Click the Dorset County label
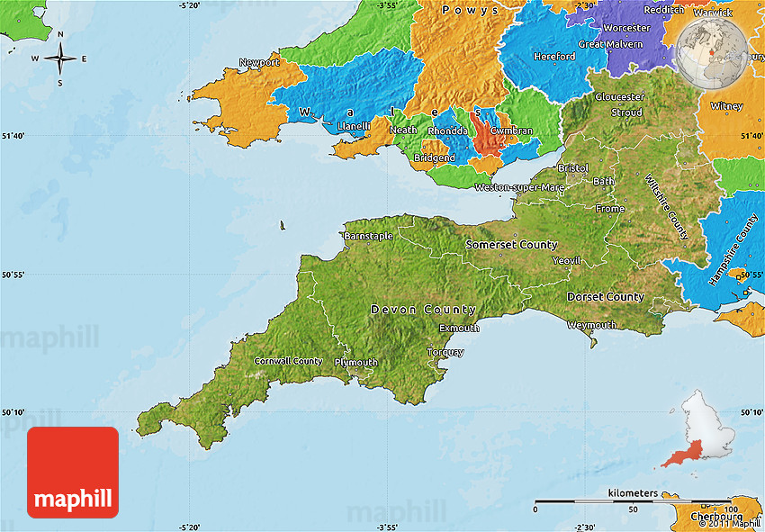 [605, 297]
